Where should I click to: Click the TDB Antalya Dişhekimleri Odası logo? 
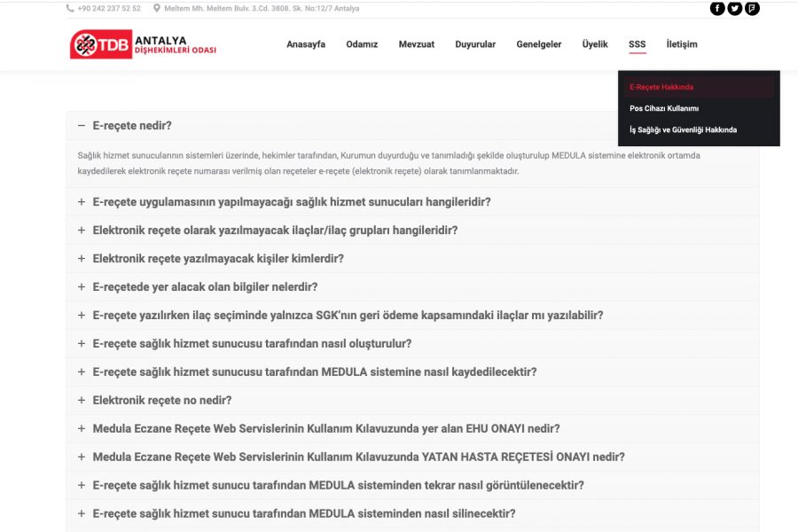pos(143,44)
